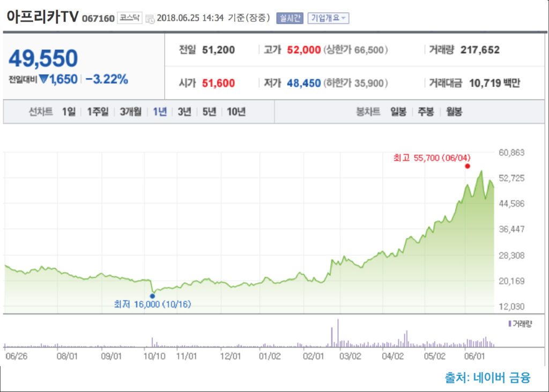Click the down-arrow 1,650 change value
Image resolution: width=549 pixels, height=392 pixels.
tap(58, 79)
